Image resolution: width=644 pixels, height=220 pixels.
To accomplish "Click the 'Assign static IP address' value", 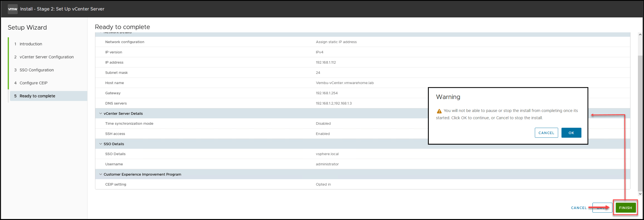I will 336,42.
